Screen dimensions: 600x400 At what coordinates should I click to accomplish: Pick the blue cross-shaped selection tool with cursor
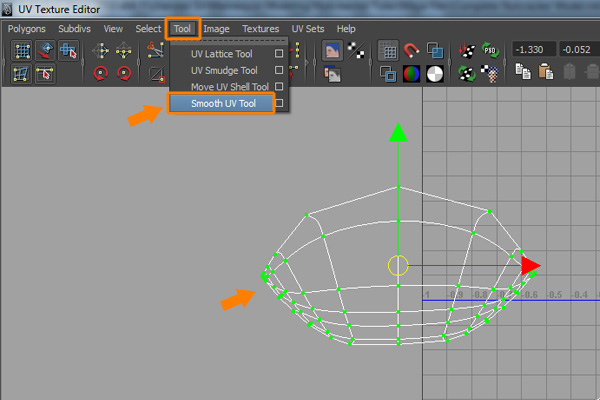pyautogui.click(x=68, y=51)
